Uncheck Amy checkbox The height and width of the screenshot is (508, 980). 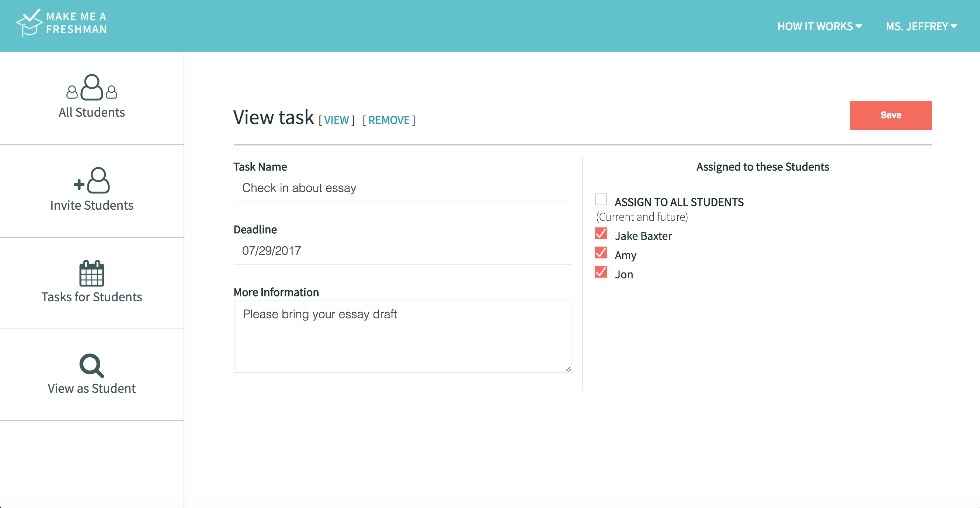point(601,253)
